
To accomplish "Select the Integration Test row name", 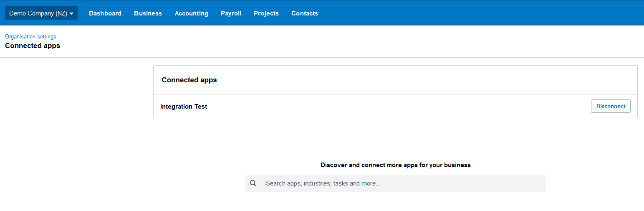I will (x=184, y=107).
